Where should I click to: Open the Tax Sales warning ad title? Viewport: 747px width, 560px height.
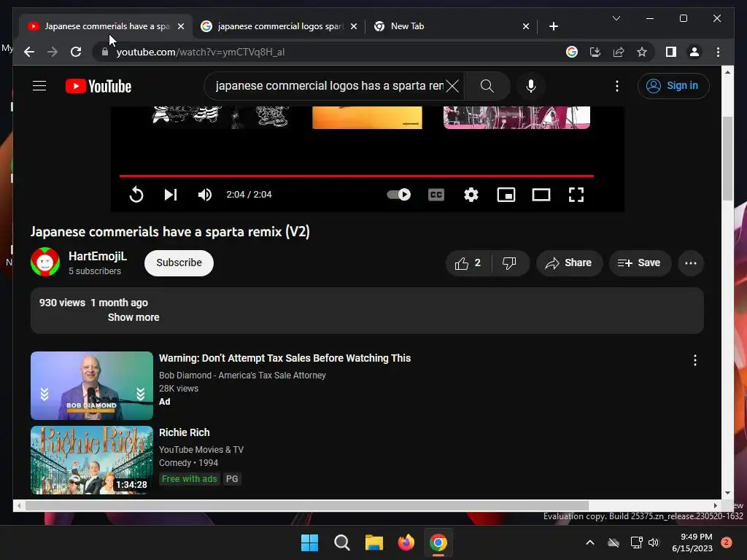pyautogui.click(x=285, y=358)
